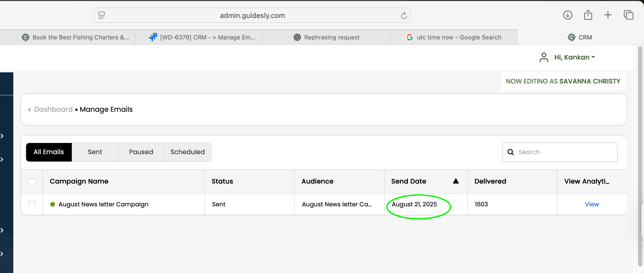Expand the first sidebar chevron
The height and width of the screenshot is (273, 644).
[2, 136]
